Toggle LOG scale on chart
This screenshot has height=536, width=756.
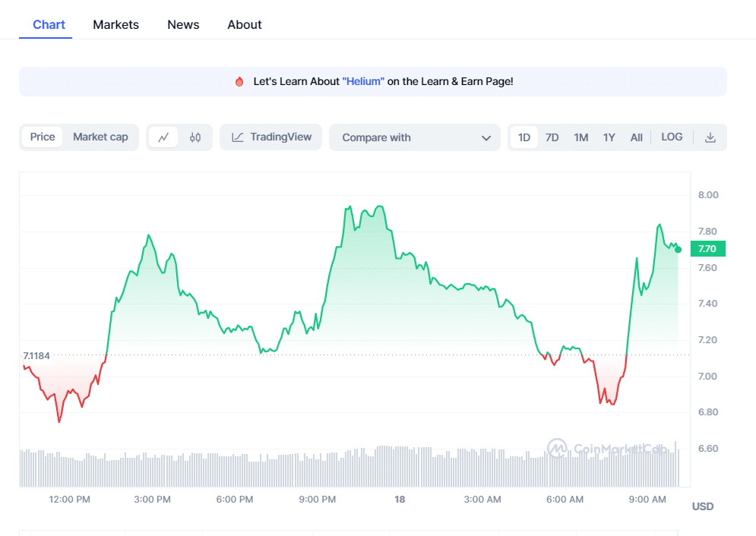(x=672, y=137)
